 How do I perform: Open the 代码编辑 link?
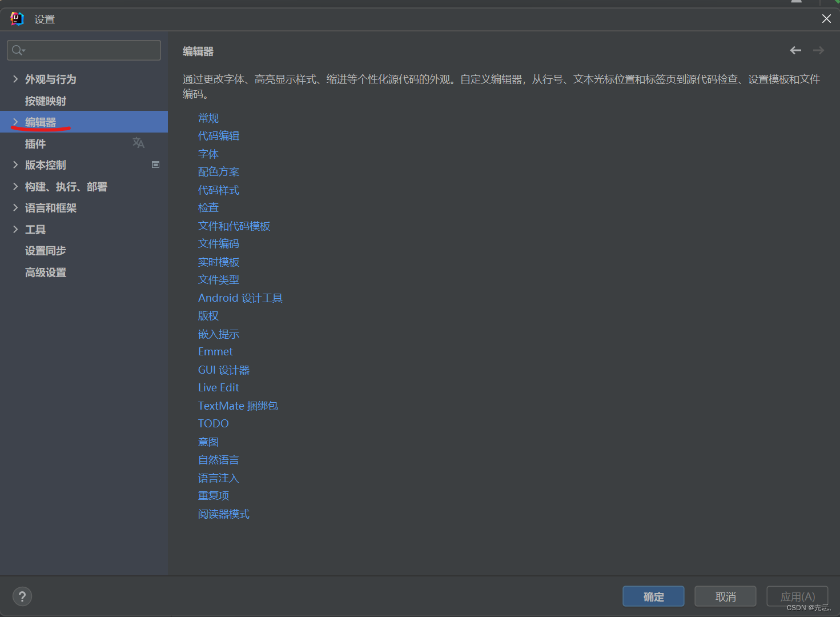tap(219, 135)
